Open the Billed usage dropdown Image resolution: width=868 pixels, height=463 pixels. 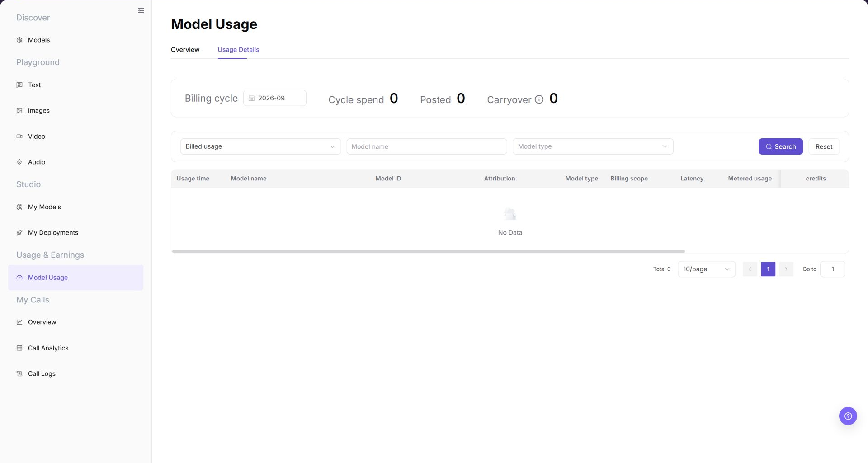point(260,146)
